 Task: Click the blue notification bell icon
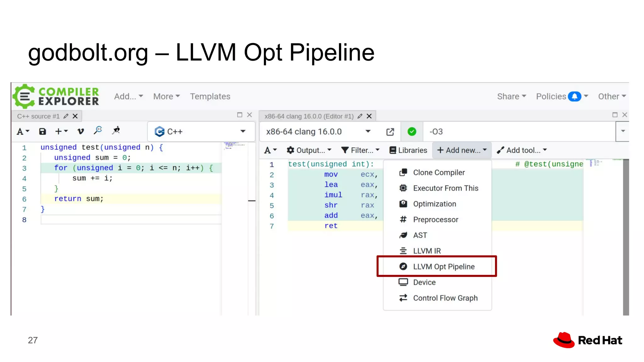575,96
